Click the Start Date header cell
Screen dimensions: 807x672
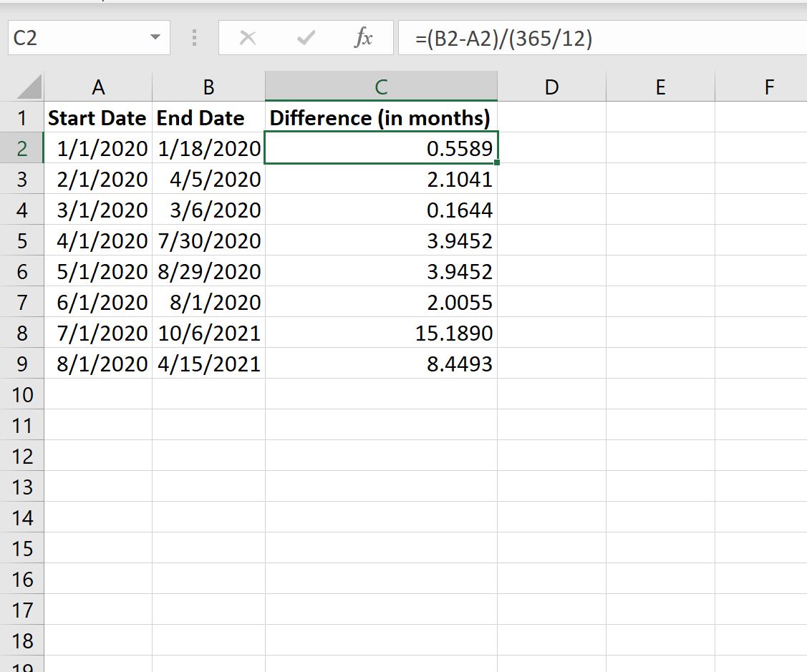(x=98, y=118)
